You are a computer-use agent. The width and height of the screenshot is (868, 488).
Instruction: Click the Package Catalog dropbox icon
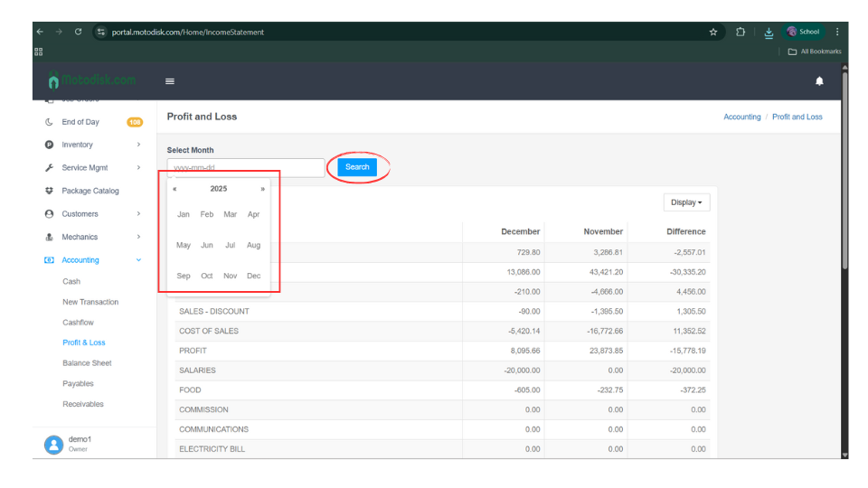pyautogui.click(x=49, y=191)
